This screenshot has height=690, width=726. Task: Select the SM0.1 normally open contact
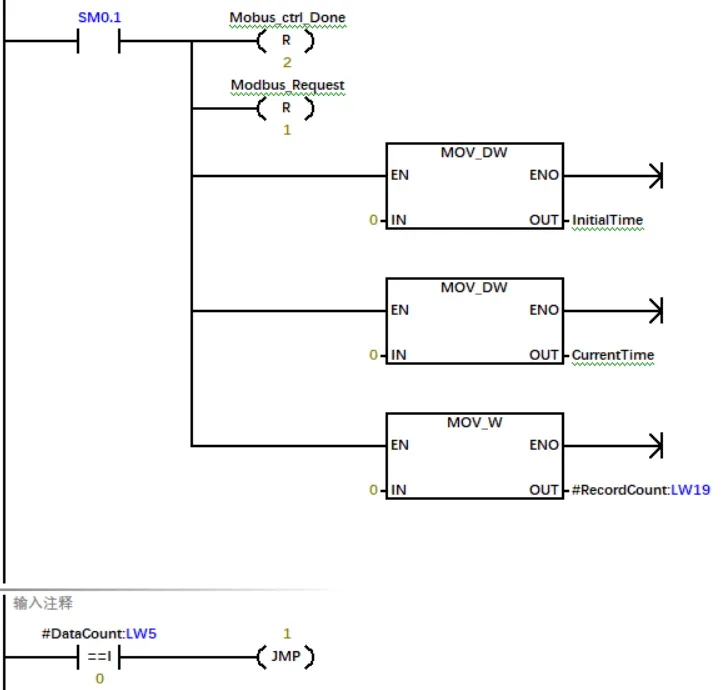pos(99,41)
